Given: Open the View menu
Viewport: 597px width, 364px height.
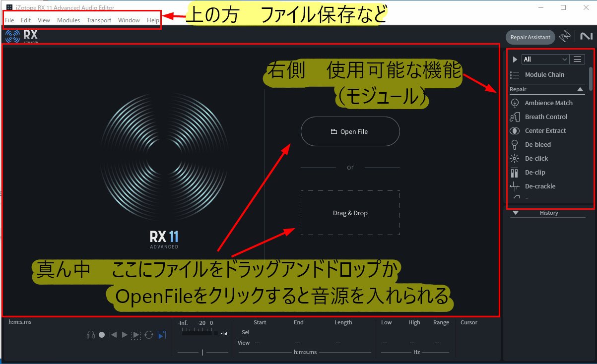Looking at the screenshot, I should point(44,20).
